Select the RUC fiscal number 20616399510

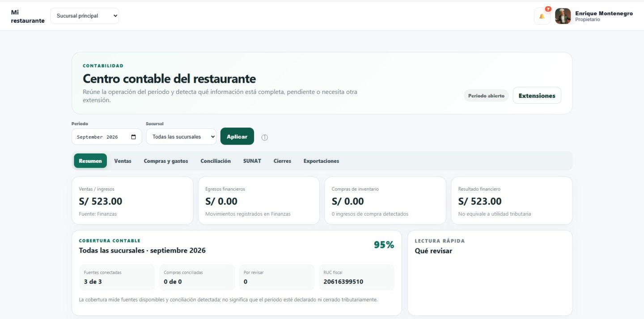click(343, 282)
